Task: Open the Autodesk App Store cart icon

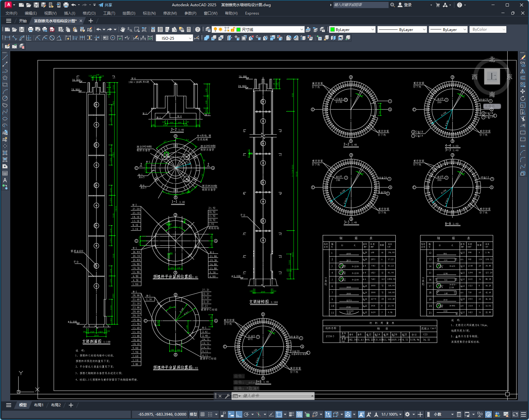Action: (x=438, y=5)
